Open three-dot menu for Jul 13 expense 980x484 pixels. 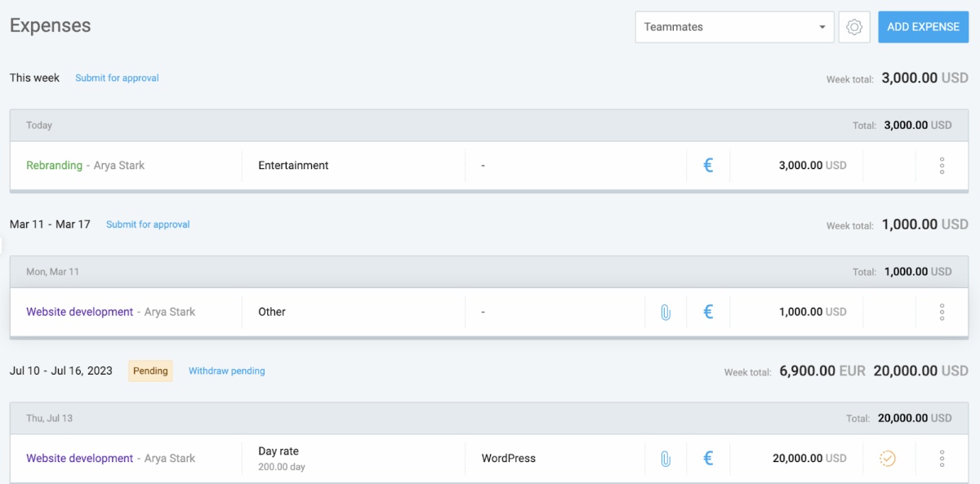click(x=942, y=459)
